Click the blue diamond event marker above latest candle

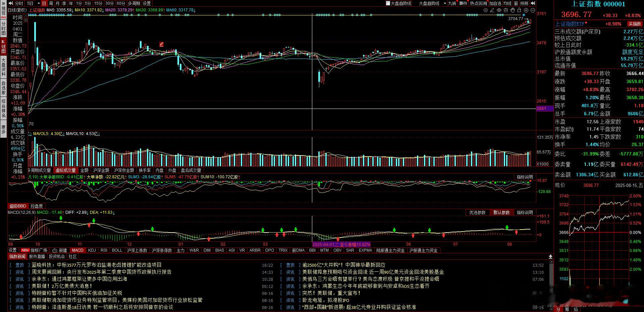point(524,15)
